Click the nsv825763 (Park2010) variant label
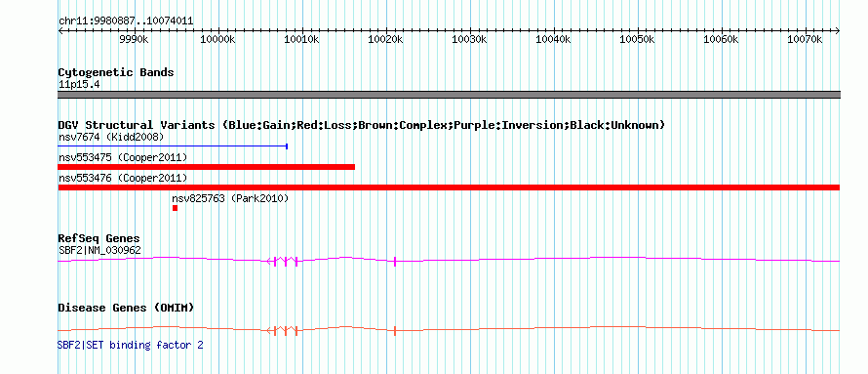 (230, 198)
